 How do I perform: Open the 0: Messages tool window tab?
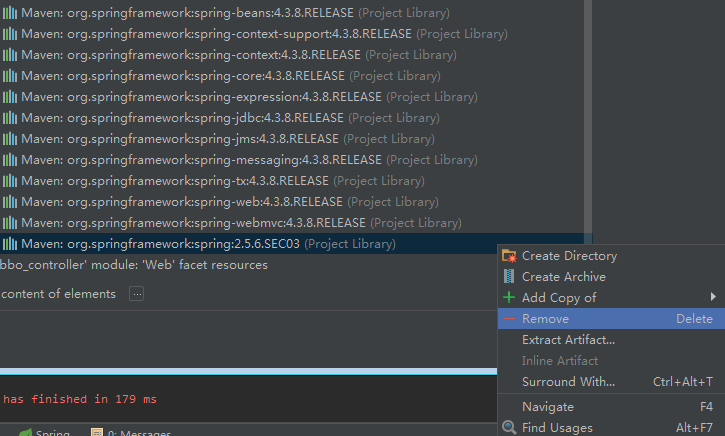[x=131, y=433]
